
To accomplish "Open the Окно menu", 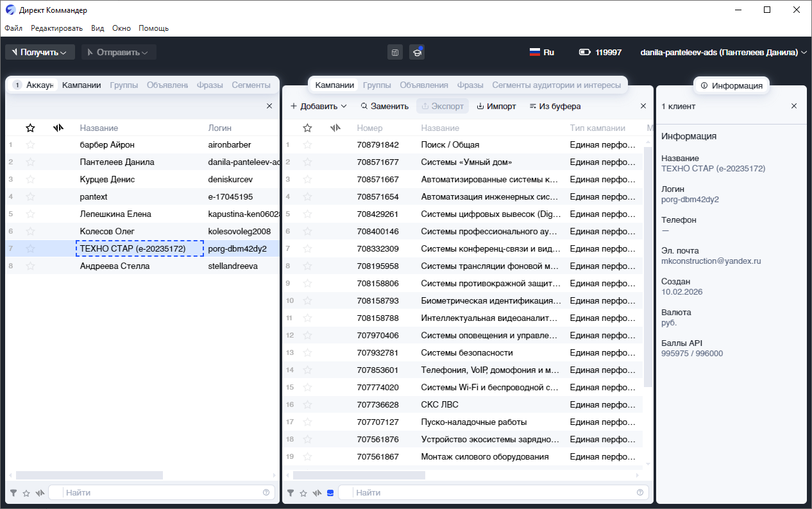I will (121, 28).
